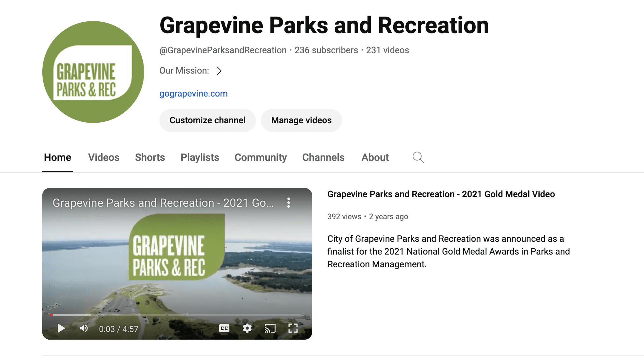Switch to the Videos tab

tap(104, 157)
